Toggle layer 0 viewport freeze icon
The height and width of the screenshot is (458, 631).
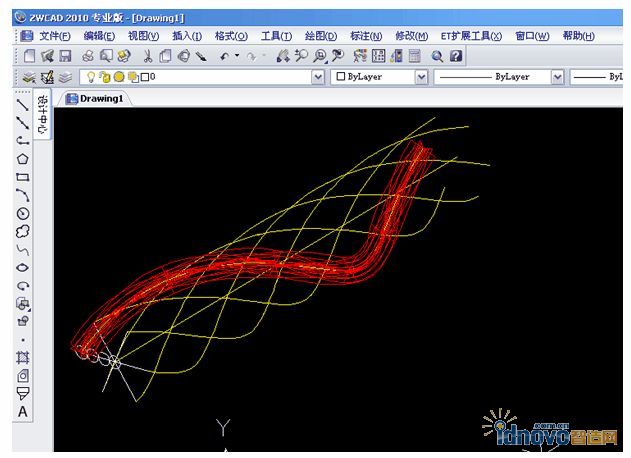(x=132, y=77)
